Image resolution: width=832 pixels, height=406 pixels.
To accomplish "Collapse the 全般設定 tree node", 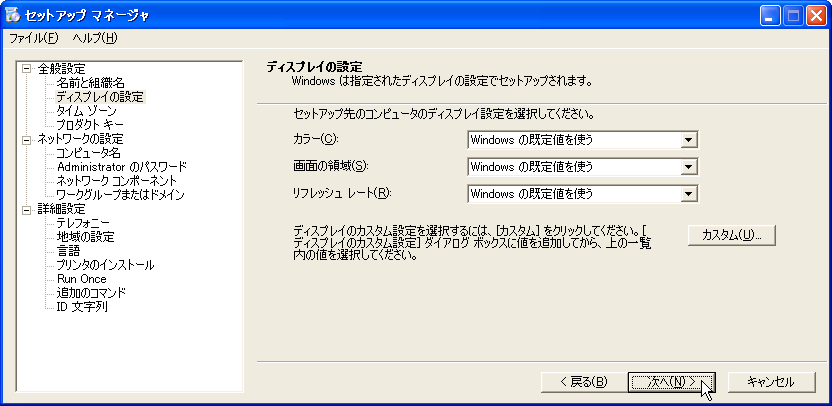I will click(x=27, y=69).
